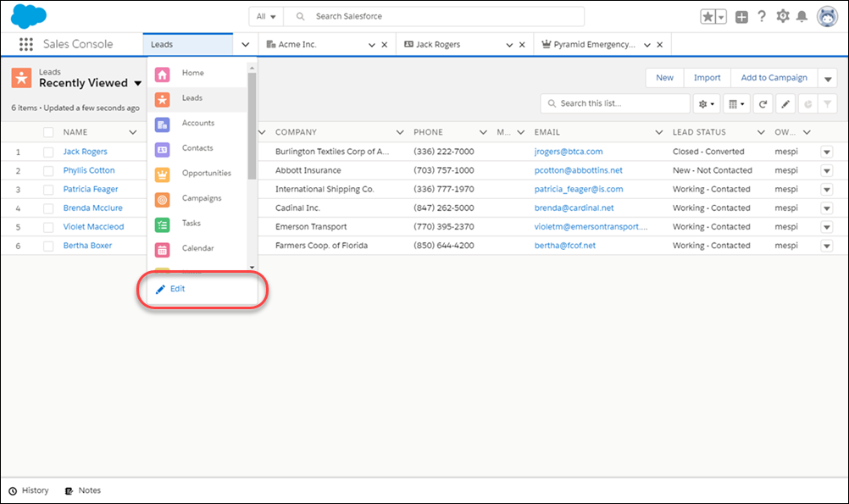This screenshot has width=849, height=504.
Task: Open the Notifications bell
Action: (802, 16)
